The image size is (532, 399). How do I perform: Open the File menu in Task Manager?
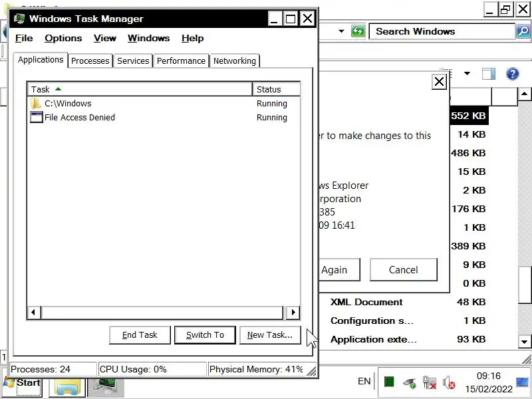pos(24,38)
